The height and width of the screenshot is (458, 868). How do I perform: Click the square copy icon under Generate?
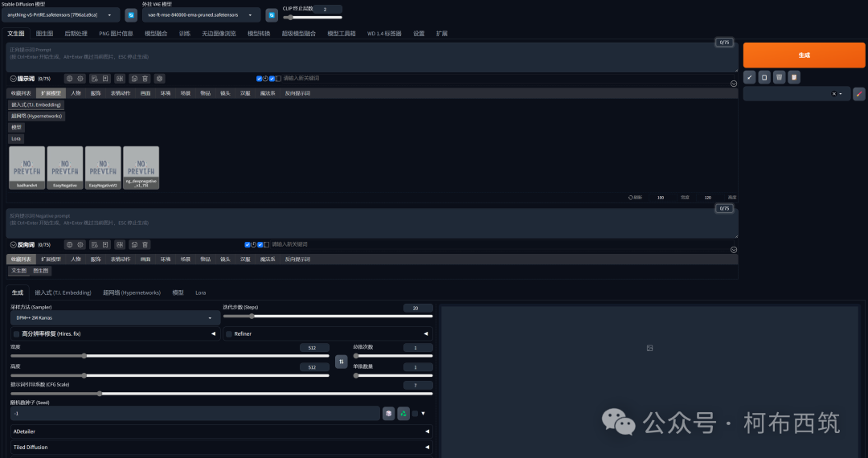[x=764, y=77]
